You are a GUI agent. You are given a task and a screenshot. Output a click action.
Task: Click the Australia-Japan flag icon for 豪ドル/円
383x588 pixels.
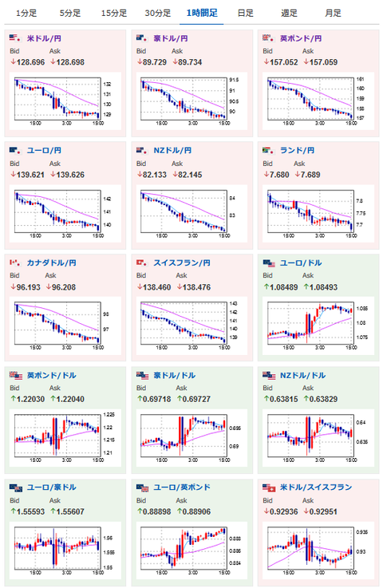(x=142, y=37)
